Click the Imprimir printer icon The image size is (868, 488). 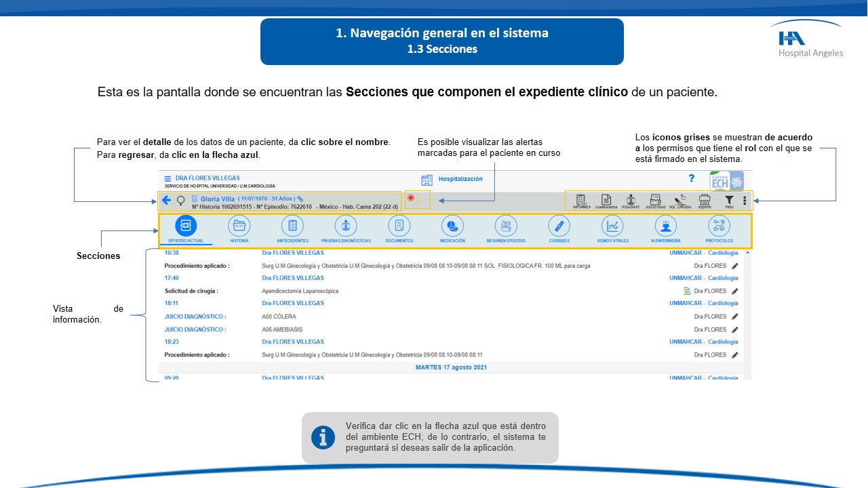click(705, 200)
